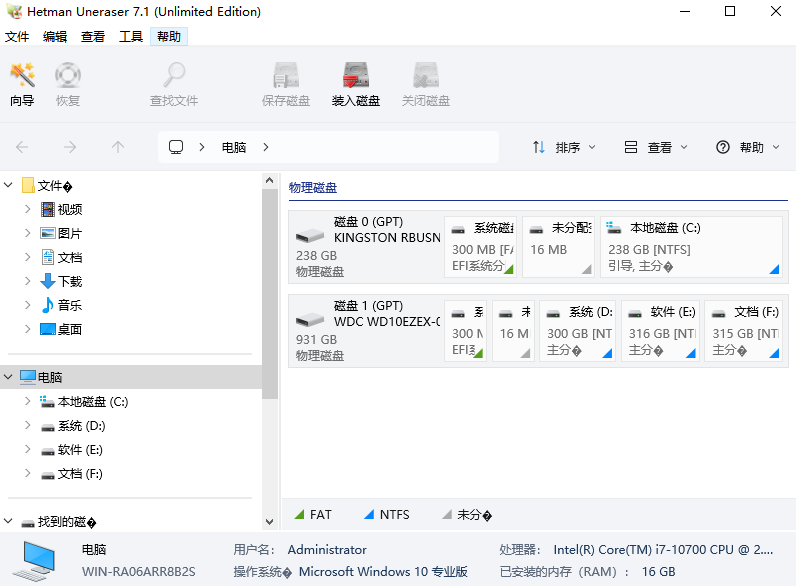Select the 16 MB unallocated area on disk 0
Image resolution: width=796 pixels, height=586 pixels.
click(558, 247)
